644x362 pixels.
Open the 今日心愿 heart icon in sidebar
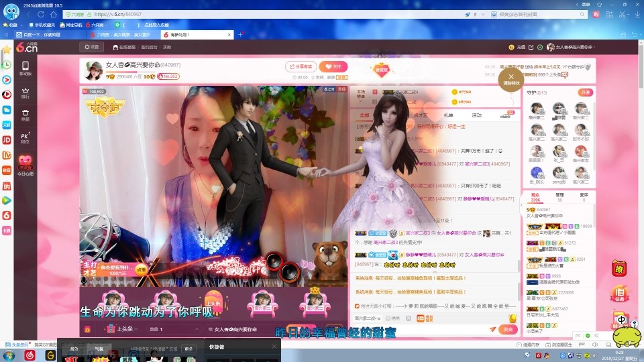coord(25,166)
